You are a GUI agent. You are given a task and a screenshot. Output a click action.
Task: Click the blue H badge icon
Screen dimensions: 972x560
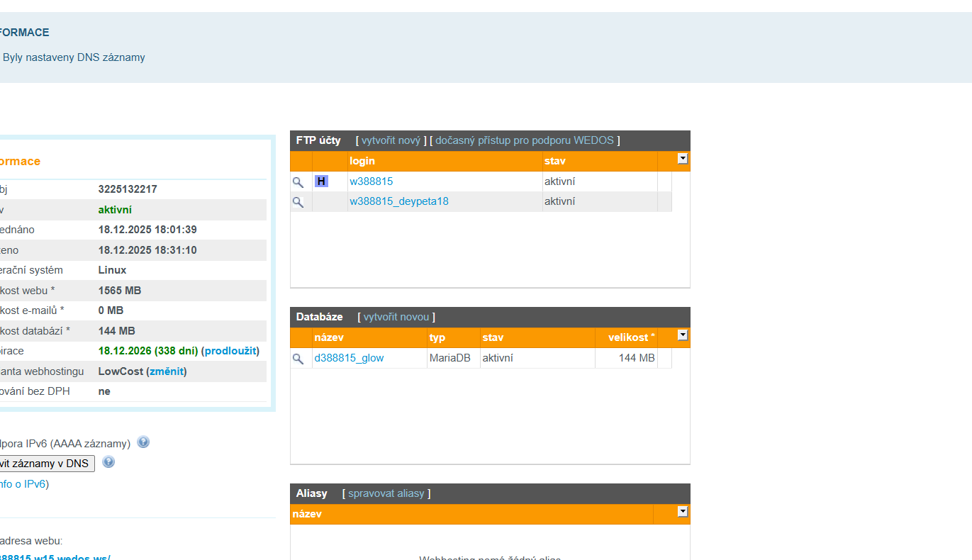(321, 181)
